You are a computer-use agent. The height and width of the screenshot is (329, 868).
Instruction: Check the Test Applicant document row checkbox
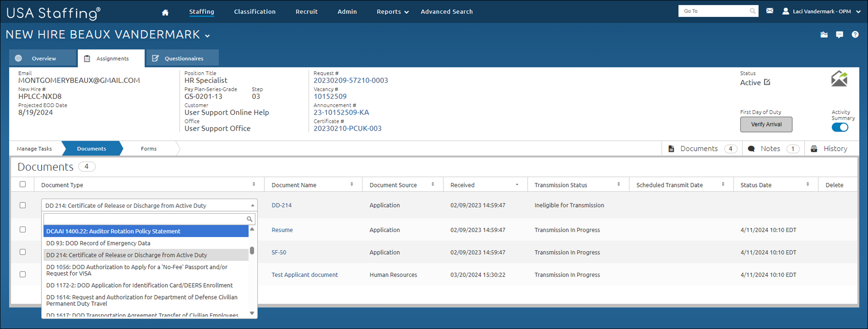click(23, 274)
